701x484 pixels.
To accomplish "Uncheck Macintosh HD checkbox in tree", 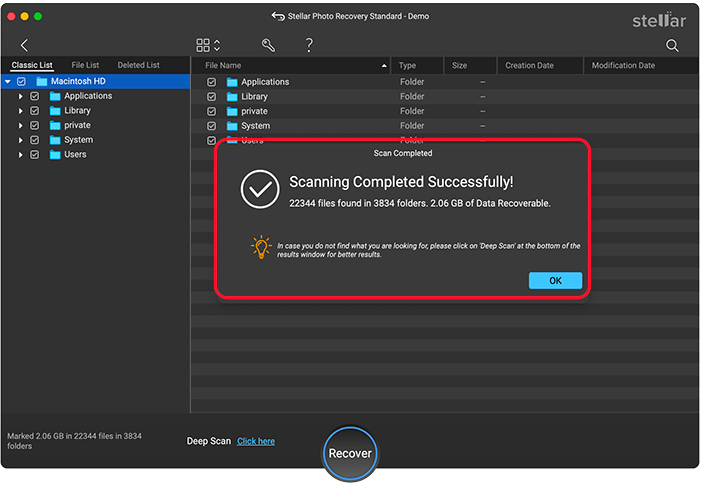I will coord(21,82).
